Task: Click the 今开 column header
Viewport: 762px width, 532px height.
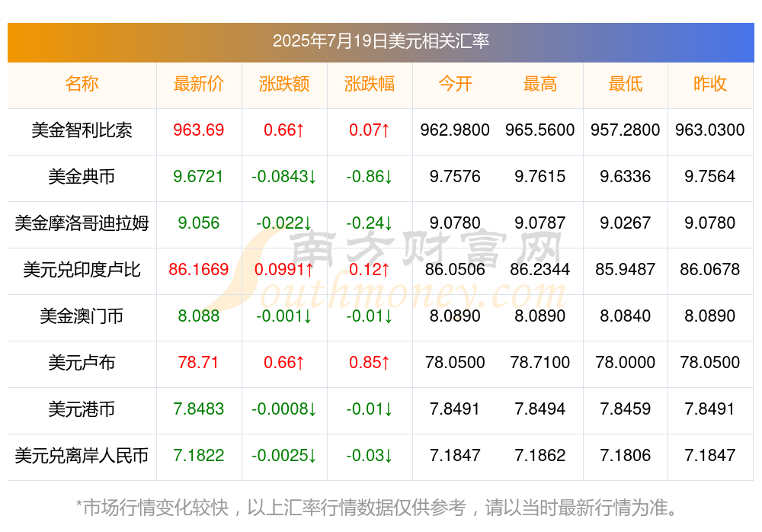Action: click(x=455, y=84)
